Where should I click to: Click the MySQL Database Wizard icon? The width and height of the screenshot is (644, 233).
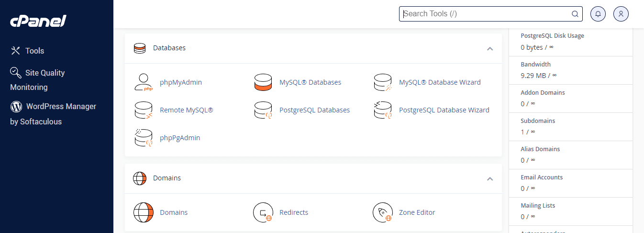(382, 82)
